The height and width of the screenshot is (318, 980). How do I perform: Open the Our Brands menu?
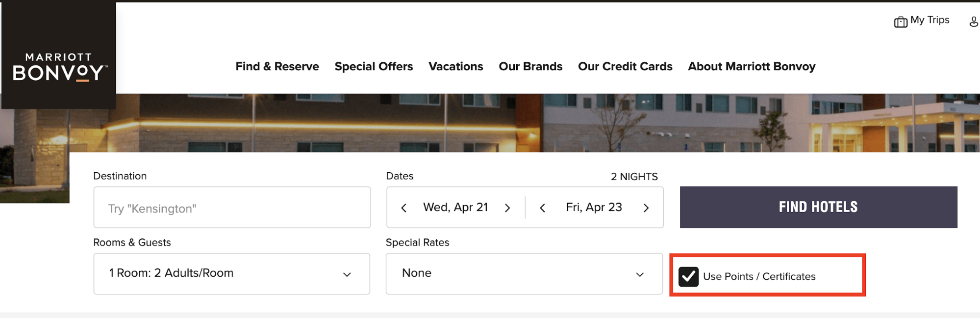tap(530, 66)
